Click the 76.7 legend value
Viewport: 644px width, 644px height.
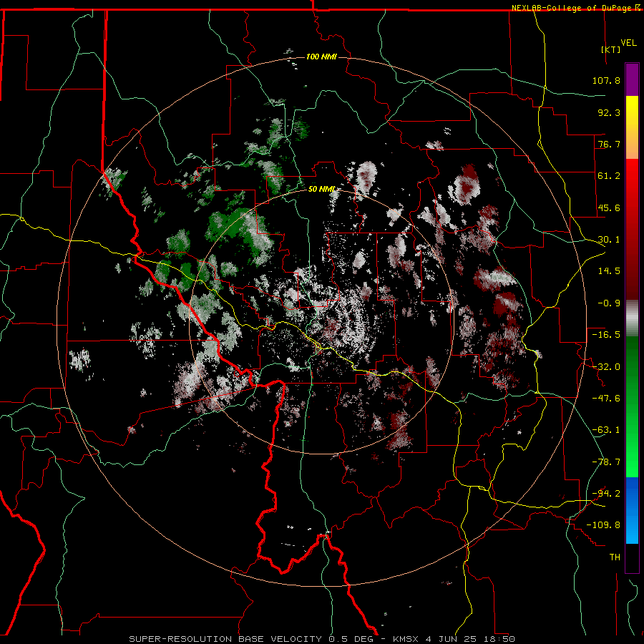click(x=609, y=144)
